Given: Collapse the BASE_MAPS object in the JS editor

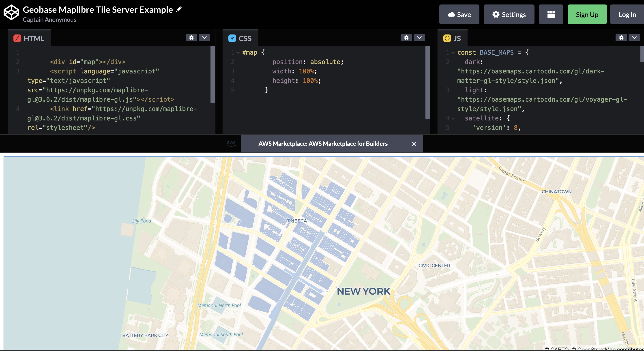Looking at the screenshot, I should click(453, 53).
